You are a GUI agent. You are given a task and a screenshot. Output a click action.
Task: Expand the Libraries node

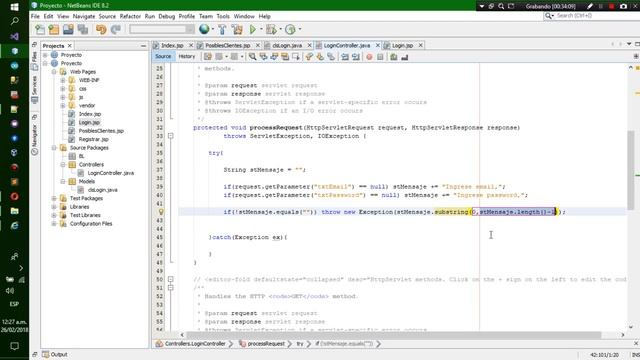(54, 207)
